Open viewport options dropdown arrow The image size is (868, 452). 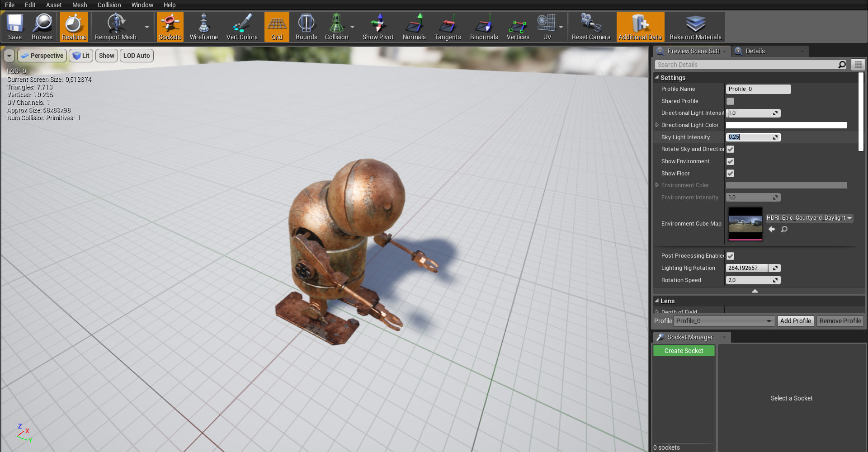[9, 56]
